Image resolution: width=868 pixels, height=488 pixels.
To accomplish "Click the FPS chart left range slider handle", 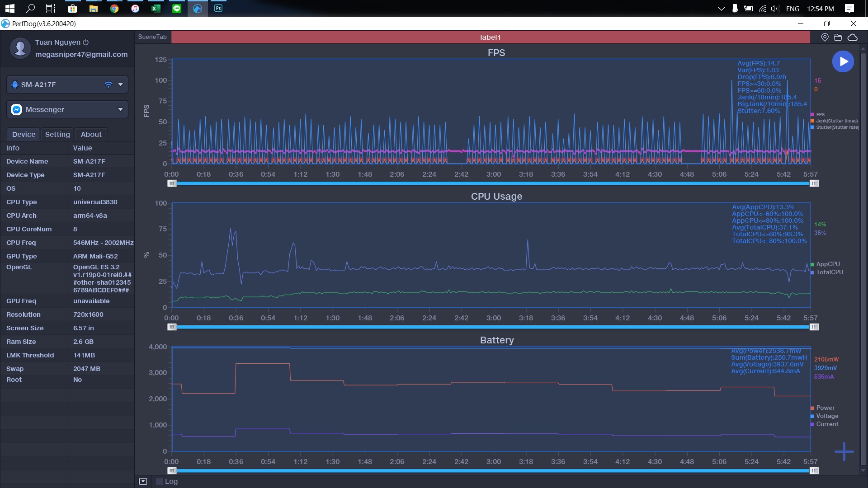I will [172, 183].
